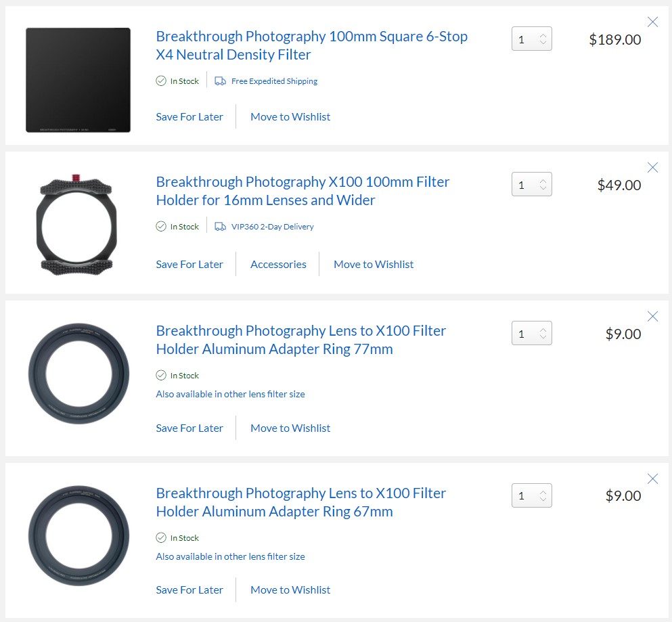Open the X100 filter holder thumbnail image
This screenshot has height=622, width=672.
pyautogui.click(x=76, y=225)
